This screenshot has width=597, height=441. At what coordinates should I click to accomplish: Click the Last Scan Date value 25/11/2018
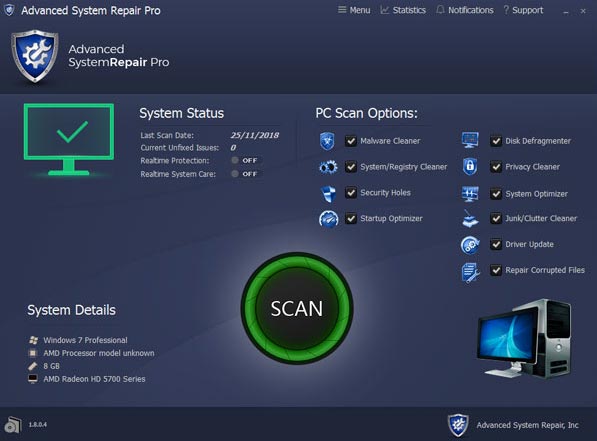coord(254,135)
